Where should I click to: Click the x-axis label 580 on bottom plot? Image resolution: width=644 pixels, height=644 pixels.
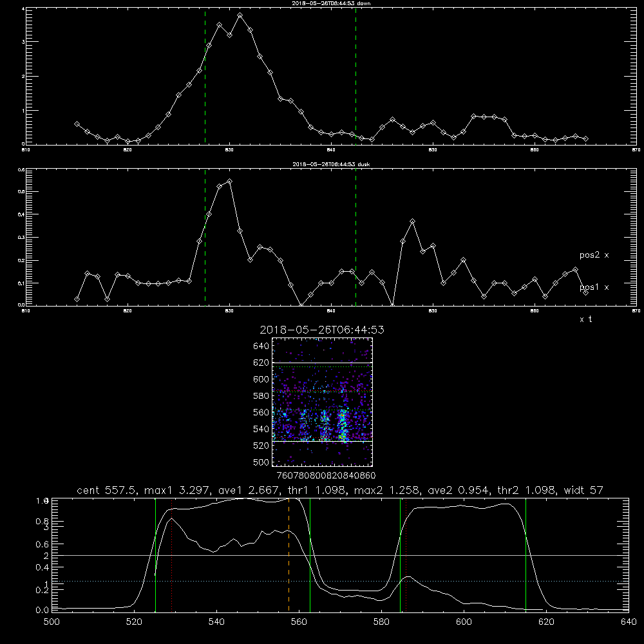(x=381, y=622)
